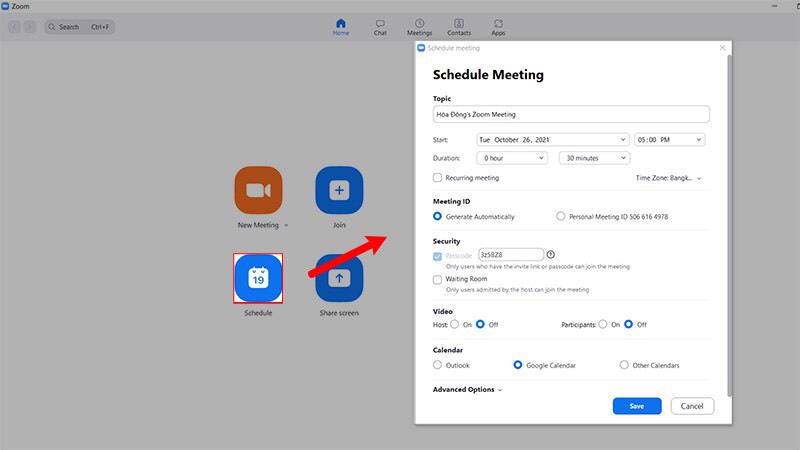Toggle the Passcode checkbox
The width and height of the screenshot is (800, 450).
[x=437, y=256]
